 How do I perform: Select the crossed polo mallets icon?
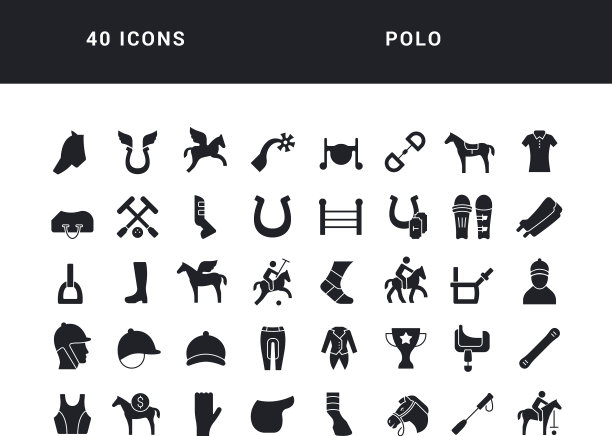(137, 217)
